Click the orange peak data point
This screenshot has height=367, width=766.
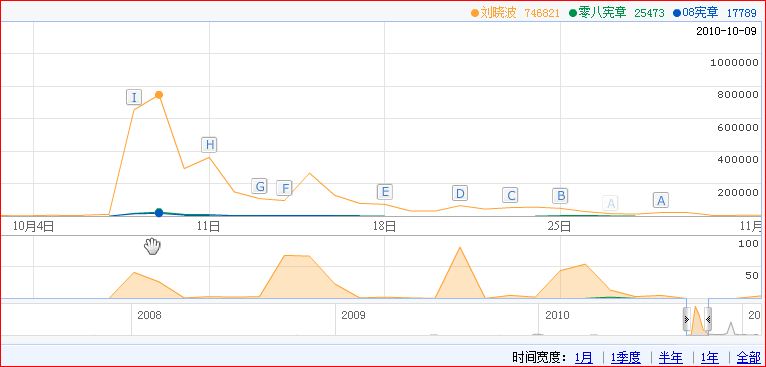point(159,95)
